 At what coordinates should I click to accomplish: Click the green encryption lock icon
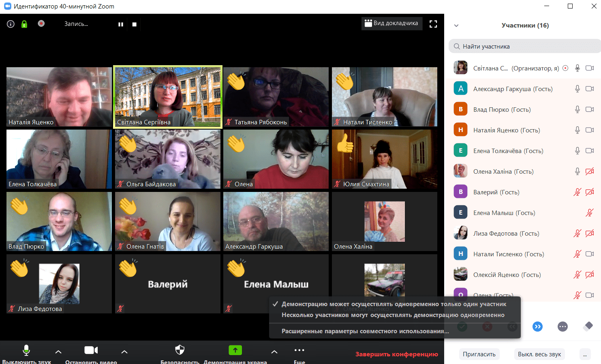click(24, 24)
